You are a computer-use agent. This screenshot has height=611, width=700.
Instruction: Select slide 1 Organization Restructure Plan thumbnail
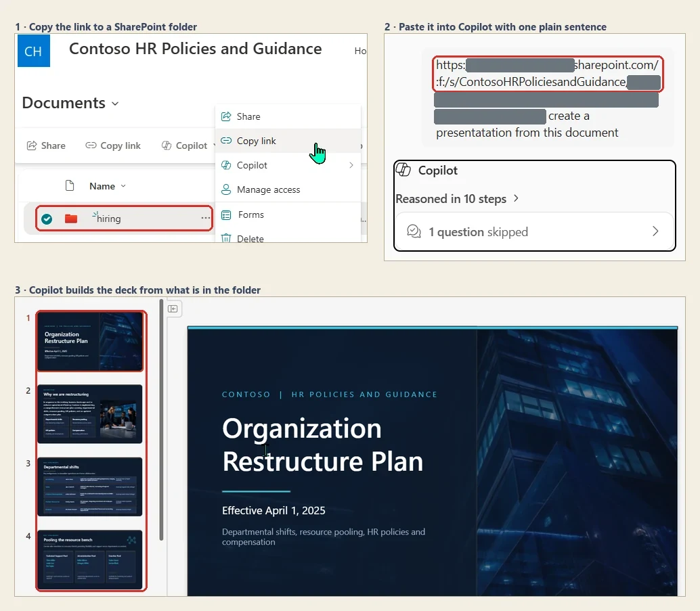pyautogui.click(x=90, y=342)
